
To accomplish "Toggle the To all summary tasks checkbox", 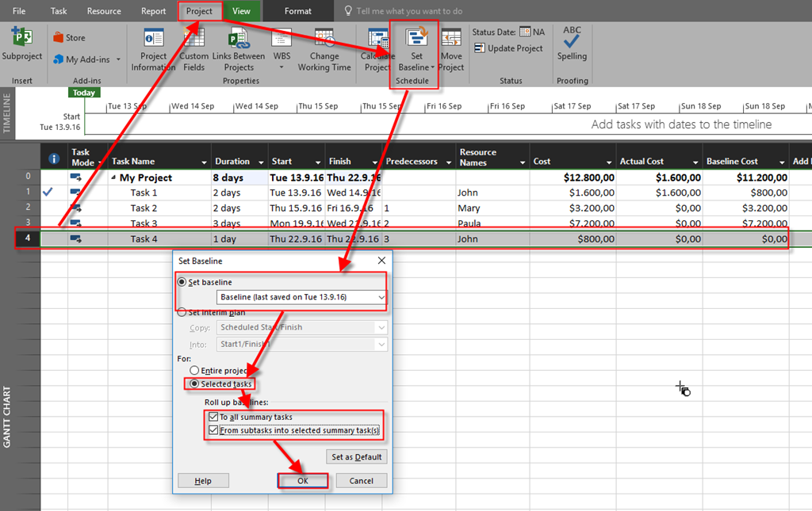I will 213,417.
